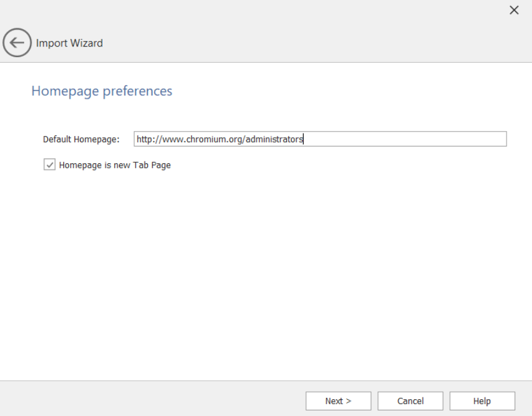Click the Next button to continue
The image size is (532, 416).
[338, 400]
